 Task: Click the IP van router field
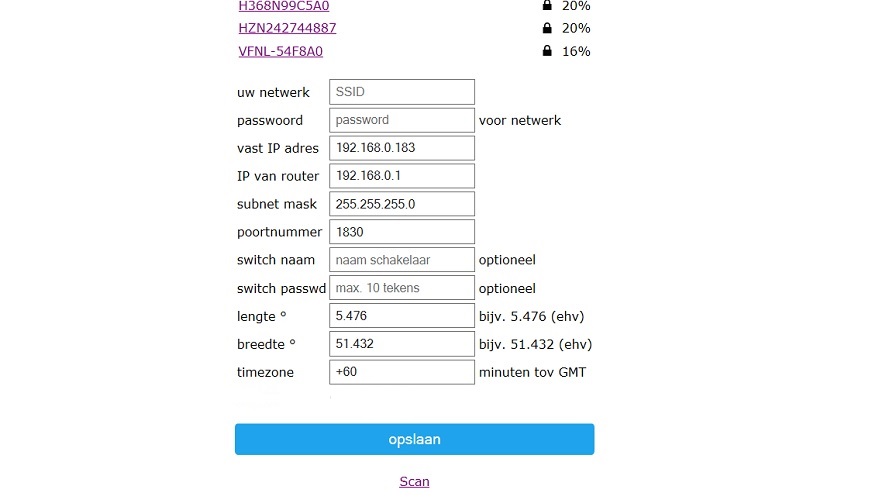coord(401,176)
